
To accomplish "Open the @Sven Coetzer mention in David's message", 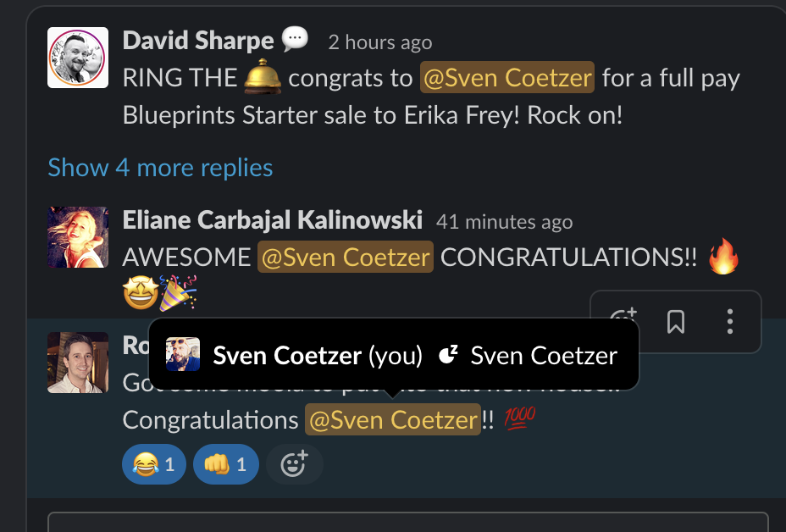I will tap(506, 77).
